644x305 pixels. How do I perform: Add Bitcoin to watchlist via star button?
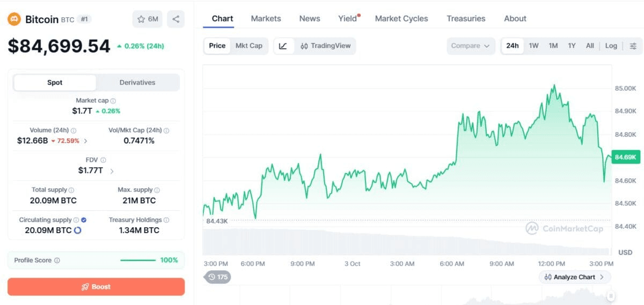147,19
